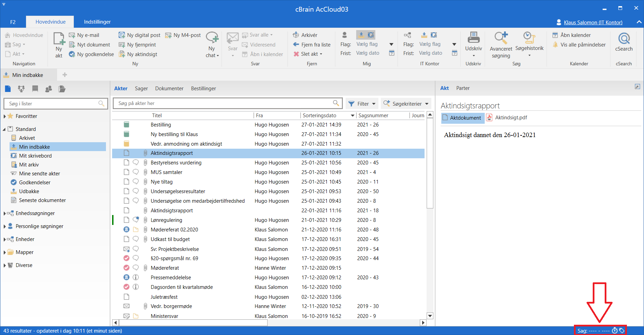Open Ny digital post
The width and height of the screenshot is (644, 335).
tap(139, 35)
